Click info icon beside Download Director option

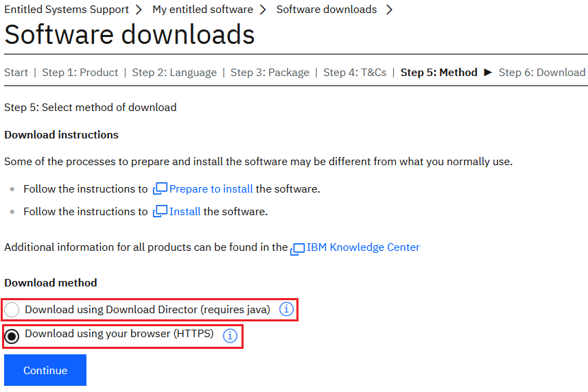(286, 310)
